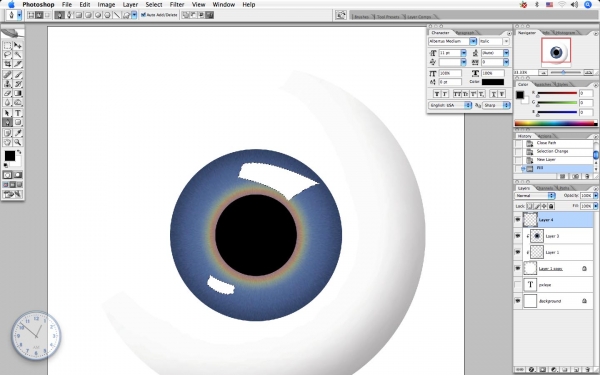Select the Zoom tool

[18, 142]
